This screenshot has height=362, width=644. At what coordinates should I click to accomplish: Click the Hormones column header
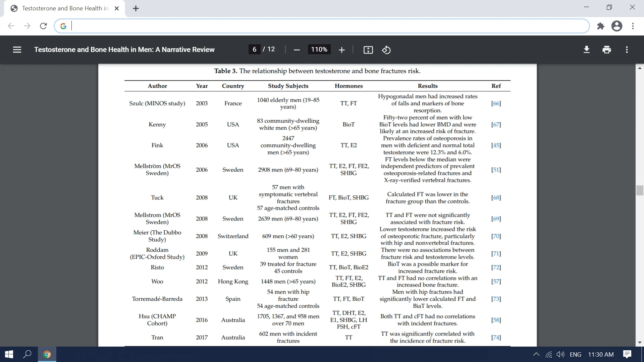tap(348, 86)
